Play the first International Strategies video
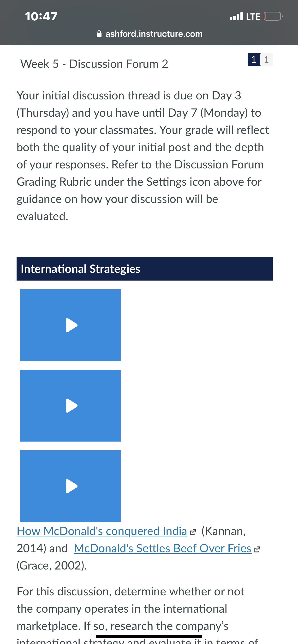The height and width of the screenshot is (644, 298). click(72, 325)
